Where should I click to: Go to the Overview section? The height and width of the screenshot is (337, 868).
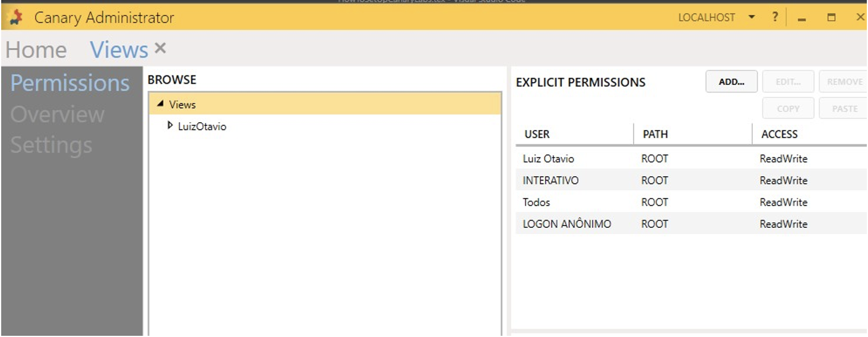57,114
